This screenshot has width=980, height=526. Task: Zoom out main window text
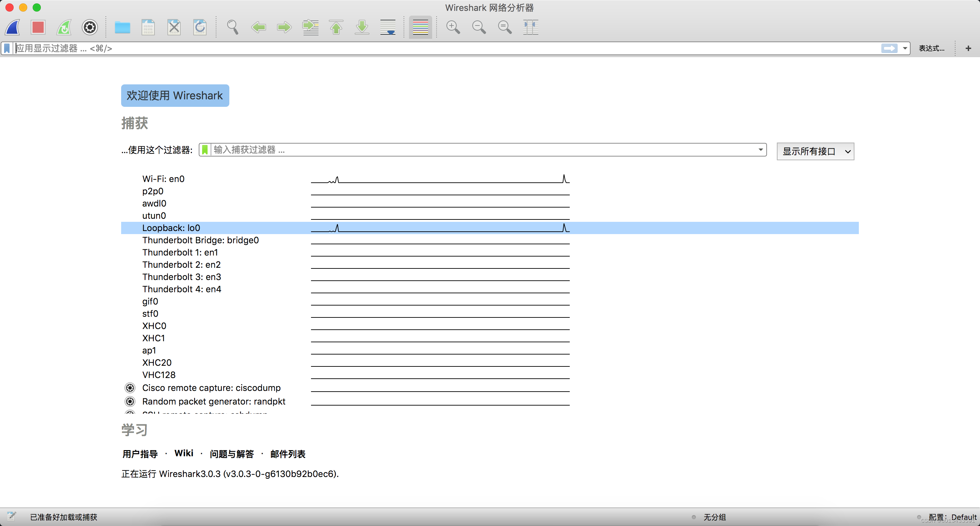click(x=479, y=27)
